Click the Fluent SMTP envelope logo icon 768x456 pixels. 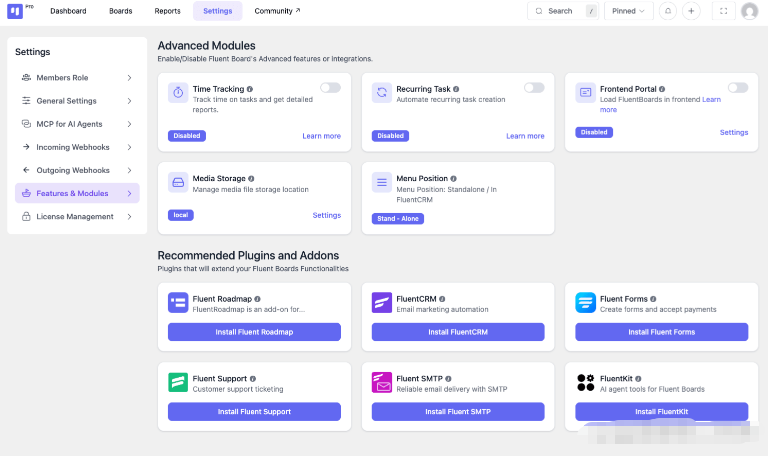(382, 383)
